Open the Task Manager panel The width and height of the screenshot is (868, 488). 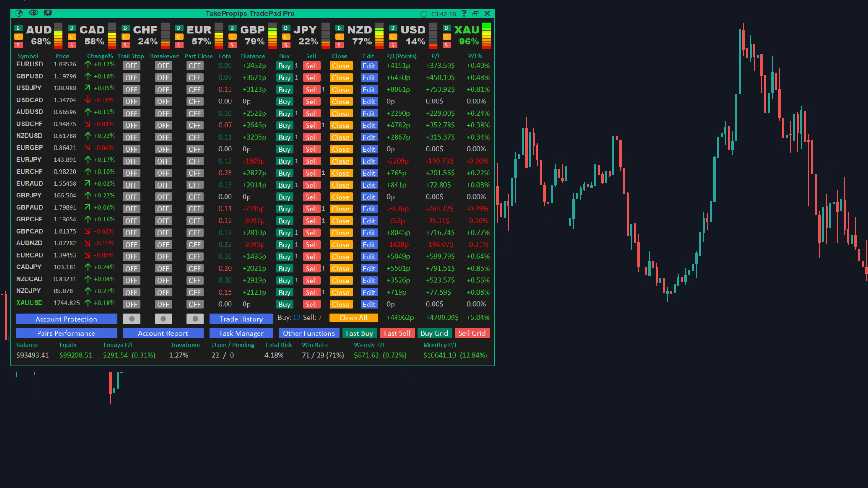tap(241, 333)
